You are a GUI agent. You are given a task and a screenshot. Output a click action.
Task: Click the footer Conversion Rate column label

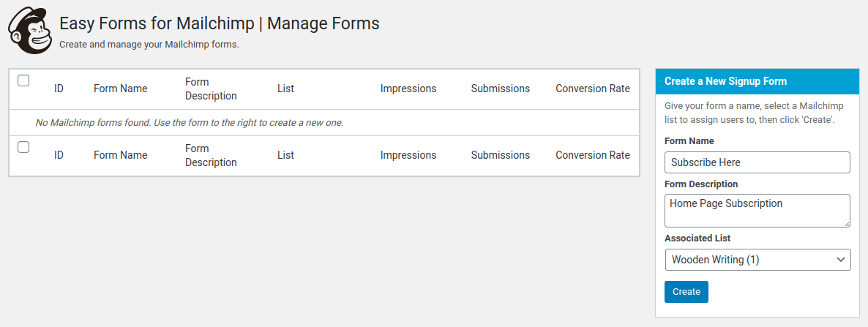click(x=593, y=155)
